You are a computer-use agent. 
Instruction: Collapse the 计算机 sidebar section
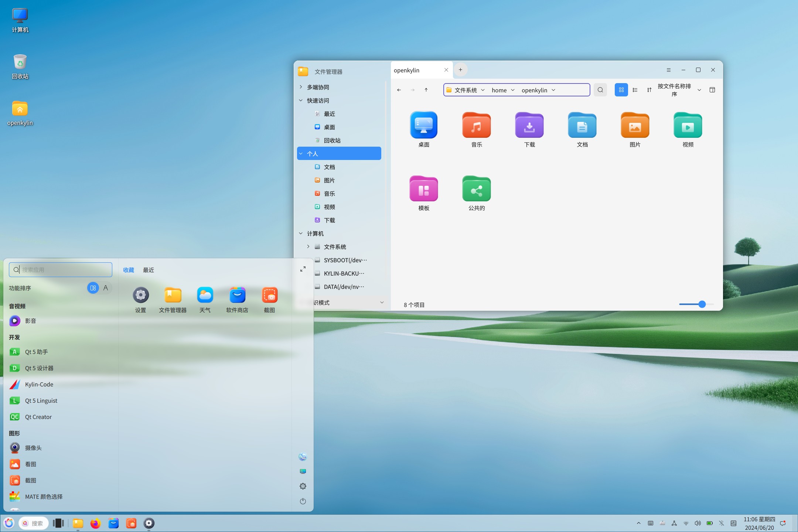coord(301,233)
